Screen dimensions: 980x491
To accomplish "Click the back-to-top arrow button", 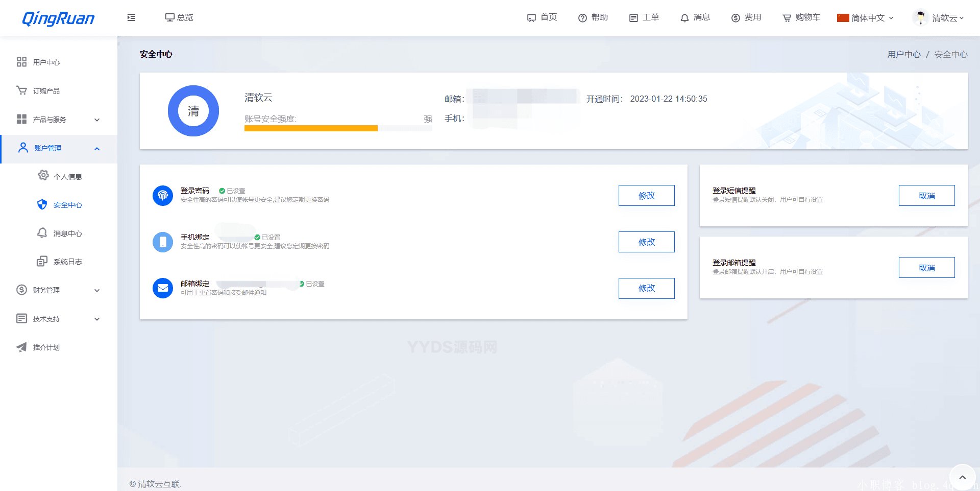I will tap(962, 477).
